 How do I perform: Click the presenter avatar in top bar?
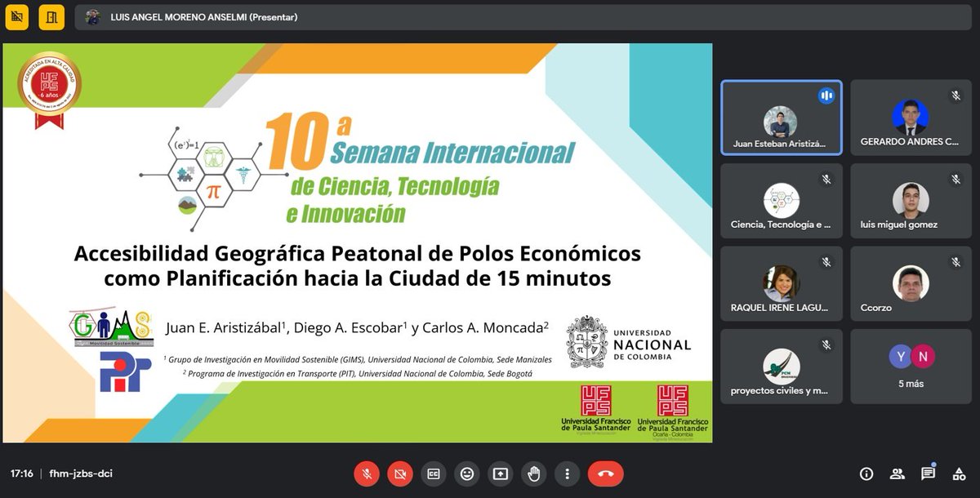tap(93, 17)
